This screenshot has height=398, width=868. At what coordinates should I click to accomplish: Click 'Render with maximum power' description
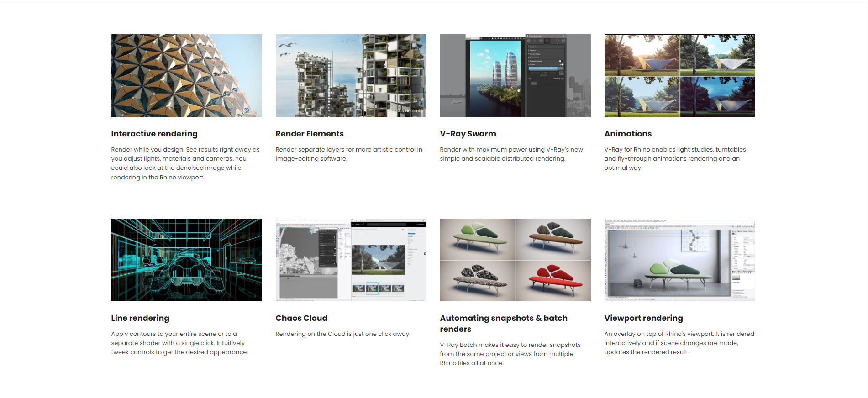511,154
